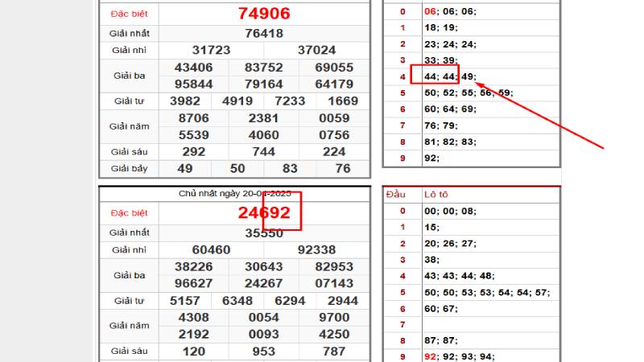
Task: Click first prize number 35550
Action: pos(264,233)
